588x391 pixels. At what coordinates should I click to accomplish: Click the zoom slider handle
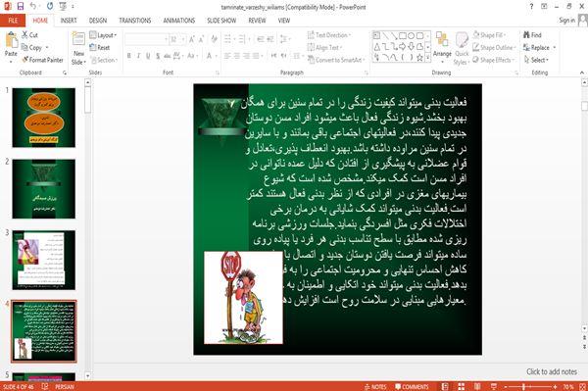click(x=523, y=387)
